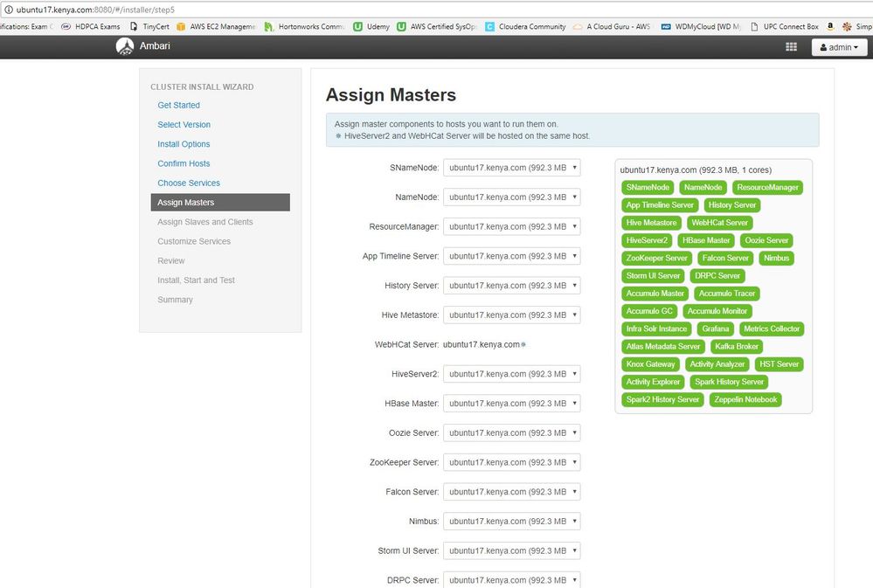Click the Atlas Metadata Server green tag
This screenshot has width=873, height=588.
(663, 347)
